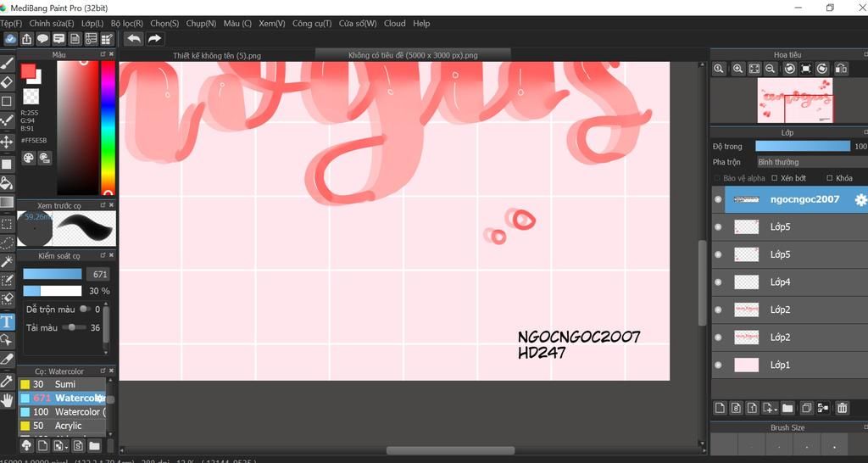Toggle visibility of Lớp1 layer
Viewport: 868px width, 463px height.
coord(718,365)
